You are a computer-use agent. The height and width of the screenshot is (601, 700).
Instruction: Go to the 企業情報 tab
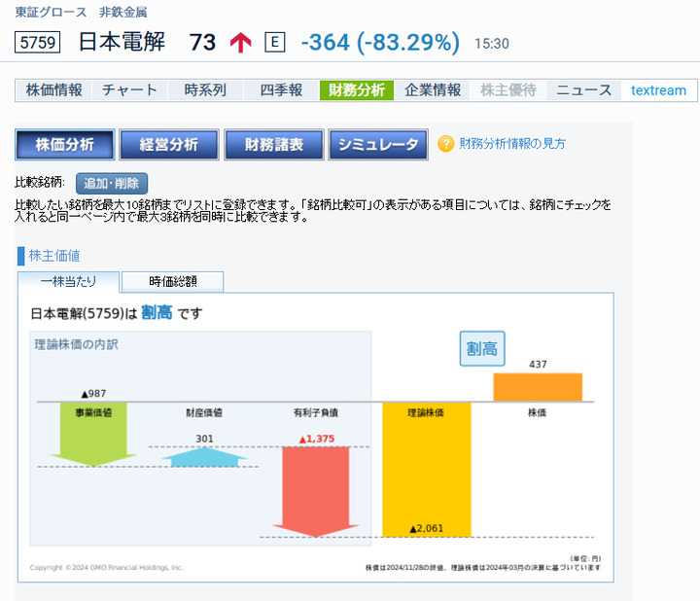432,90
